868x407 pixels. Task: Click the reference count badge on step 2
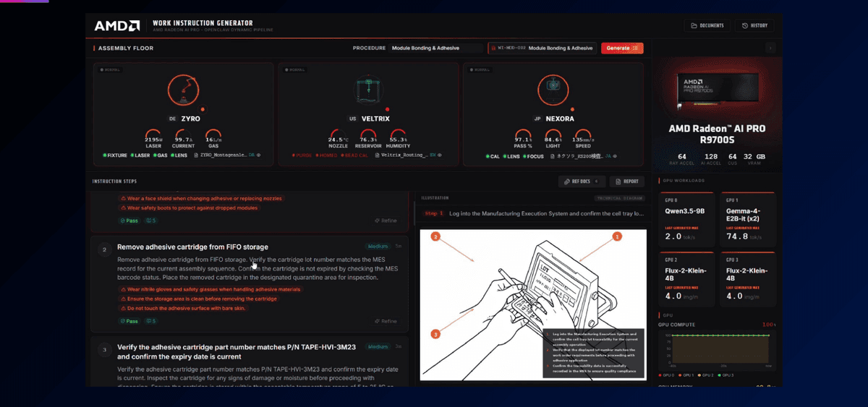pos(151,321)
